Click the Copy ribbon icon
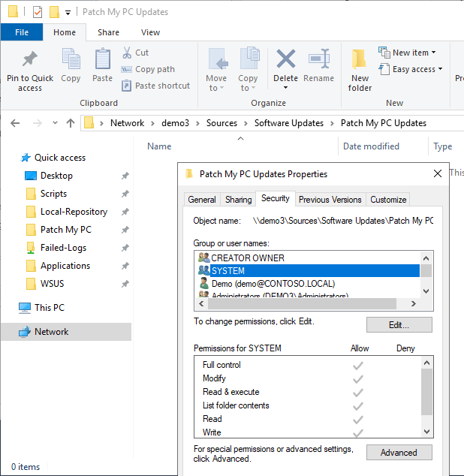 [71, 59]
